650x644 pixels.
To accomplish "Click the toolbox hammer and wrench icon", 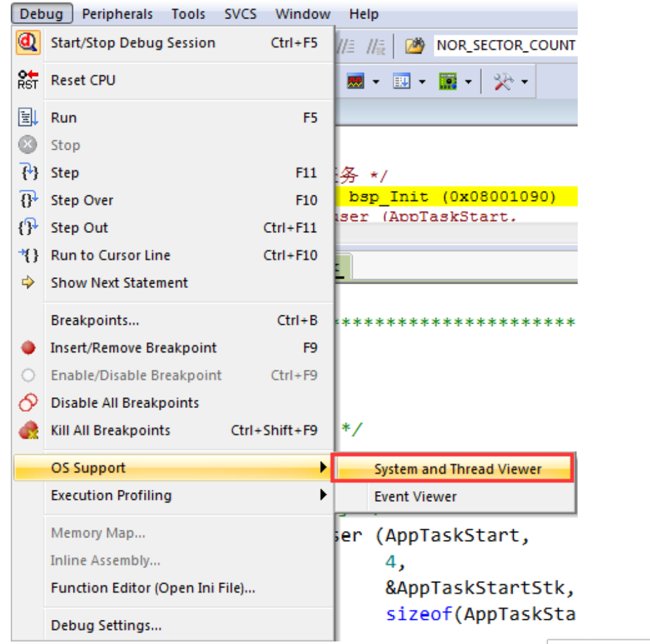I will (504, 81).
